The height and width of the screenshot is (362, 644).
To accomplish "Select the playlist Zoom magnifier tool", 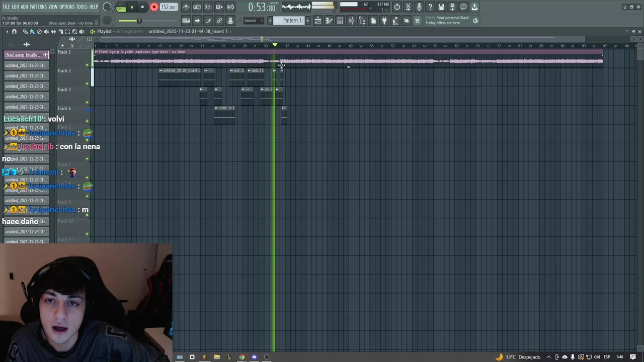I will pyautogui.click(x=74, y=32).
